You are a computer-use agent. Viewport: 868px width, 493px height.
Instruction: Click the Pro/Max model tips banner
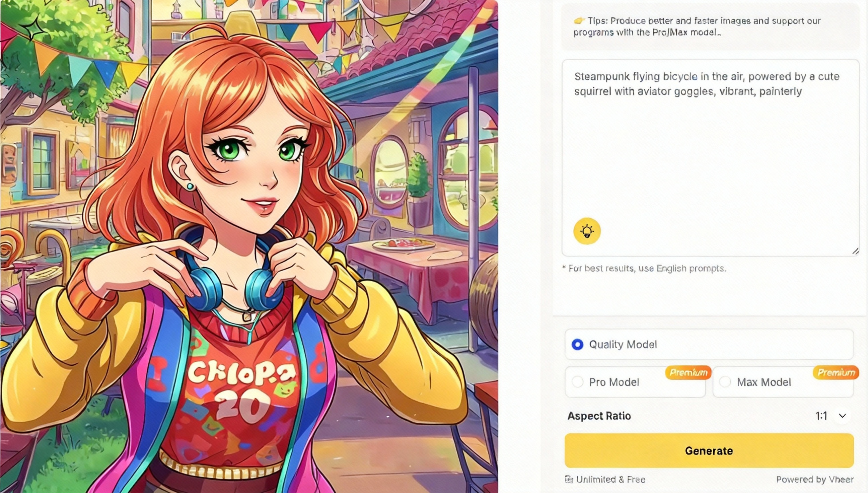point(710,27)
